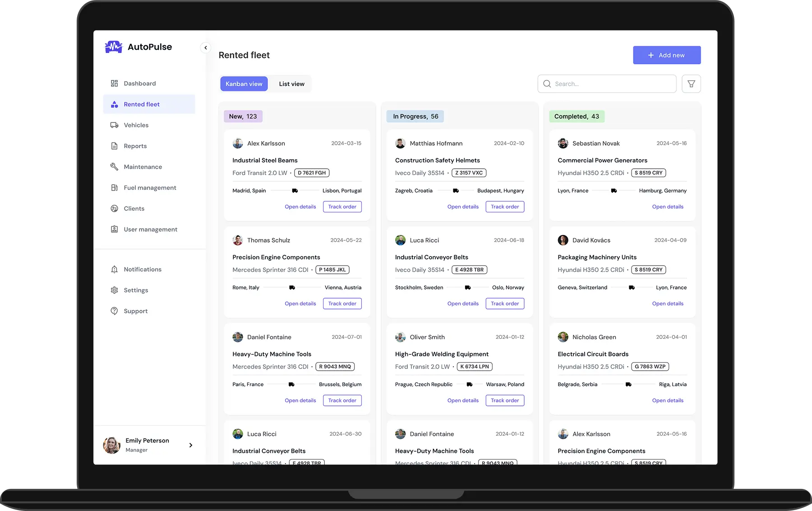Click the Search input field
This screenshot has height=511, width=812.
point(607,84)
